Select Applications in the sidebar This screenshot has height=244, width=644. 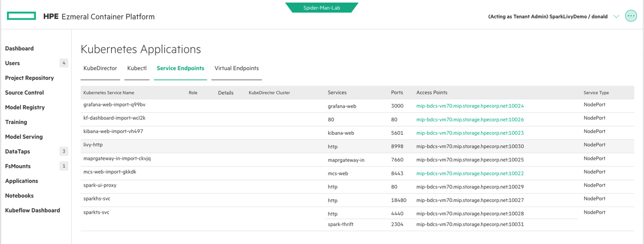pos(22,181)
